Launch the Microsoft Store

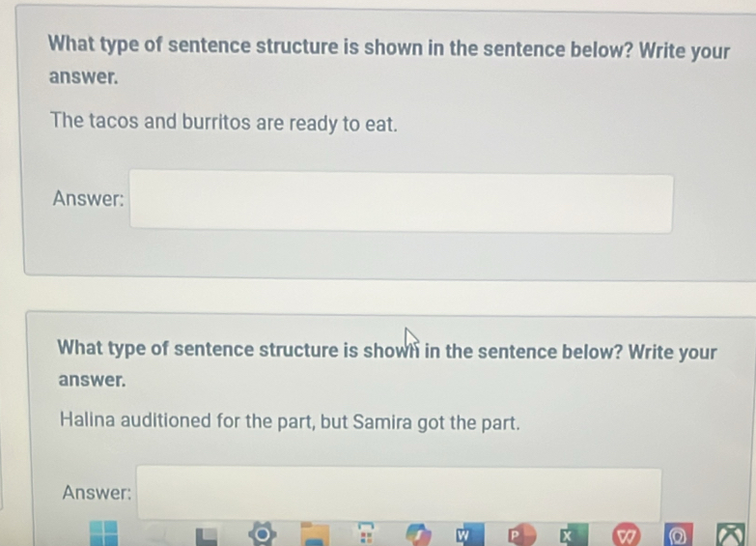[x=365, y=534]
